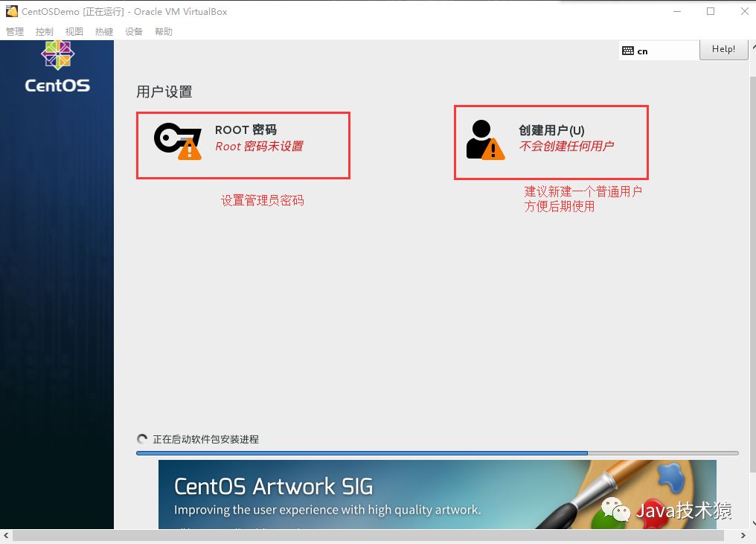
Task: Click the 不会创建任何用户 warning text
Action: (x=566, y=146)
